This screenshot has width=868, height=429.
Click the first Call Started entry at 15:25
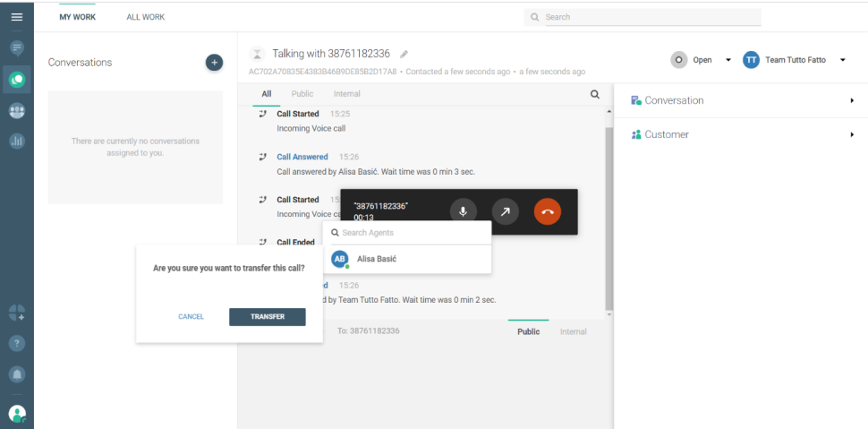click(x=298, y=114)
